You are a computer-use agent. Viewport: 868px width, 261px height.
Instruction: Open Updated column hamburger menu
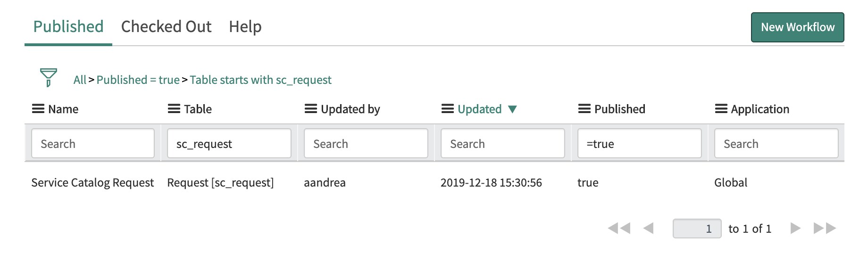coord(448,109)
